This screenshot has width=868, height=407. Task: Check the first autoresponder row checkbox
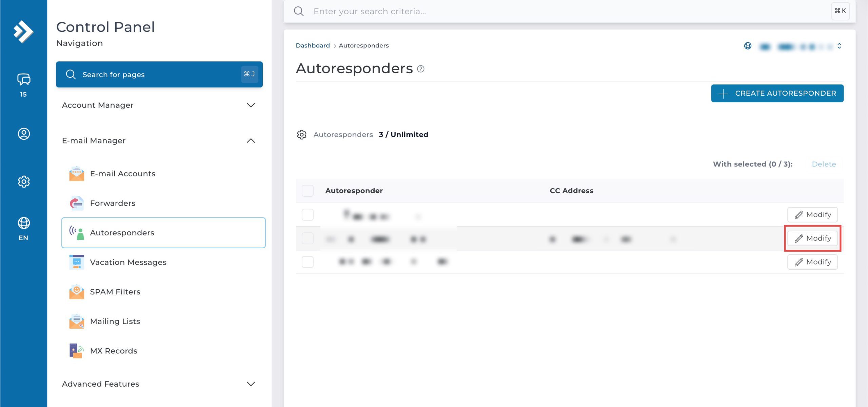(307, 215)
